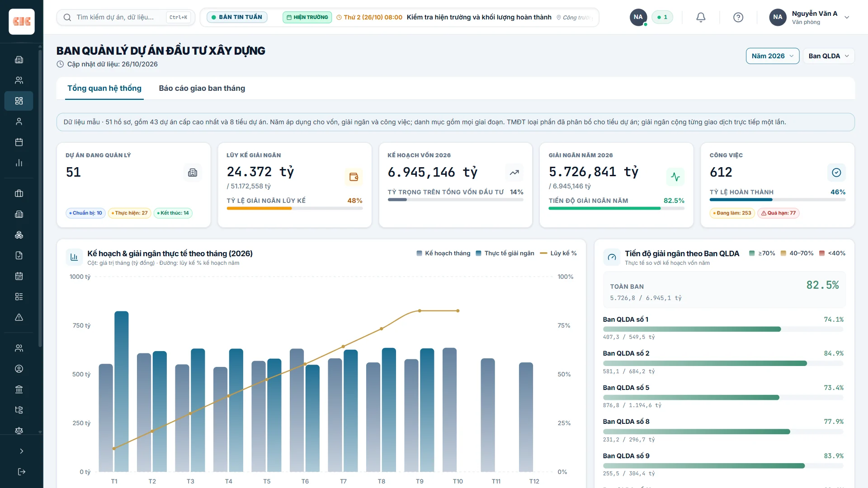This screenshot has height=488, width=868.
Task: Toggle the Lũy kế % legend line
Action: pyautogui.click(x=558, y=253)
